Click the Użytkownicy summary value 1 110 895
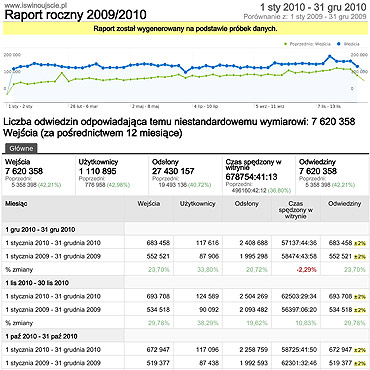 click(x=97, y=171)
